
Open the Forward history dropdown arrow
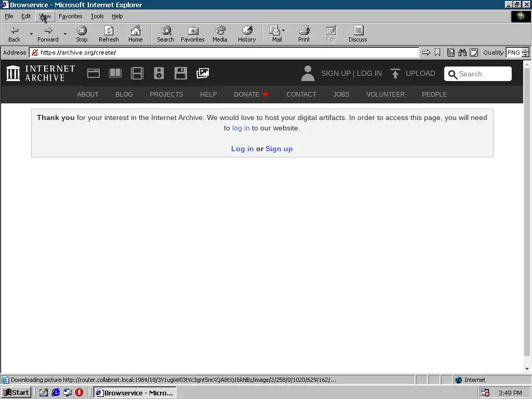click(x=65, y=34)
